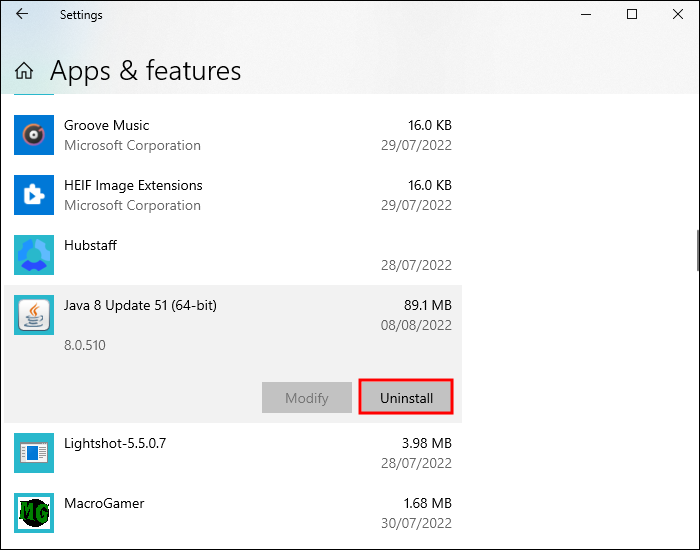Screen dimensions: 700x550
Task: Minimize the Settings window
Action: [586, 15]
